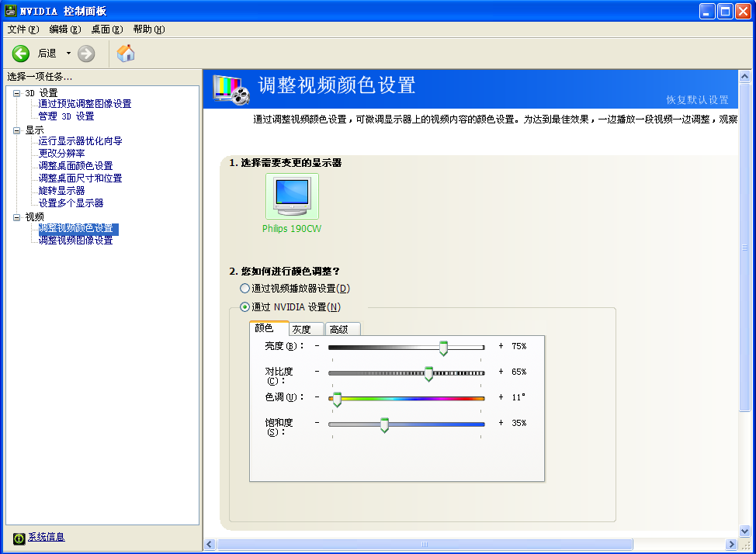756x554 pixels.
Task: Adjust the 亮度 brightness slider handle
Action: coord(443,348)
